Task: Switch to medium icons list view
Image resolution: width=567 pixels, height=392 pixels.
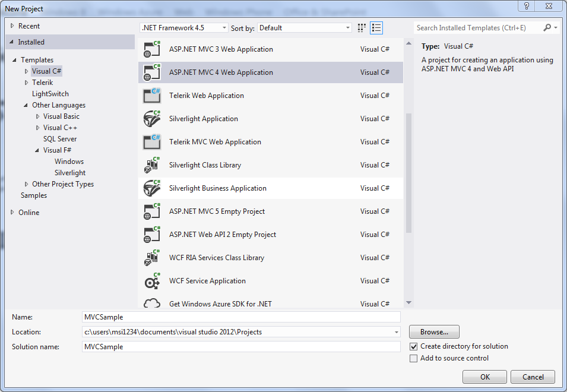Action: tap(376, 28)
